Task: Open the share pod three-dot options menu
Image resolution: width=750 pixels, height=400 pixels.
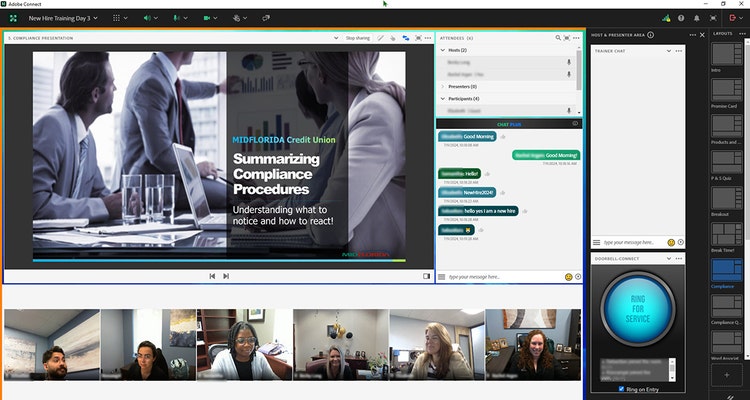Action: pos(428,38)
